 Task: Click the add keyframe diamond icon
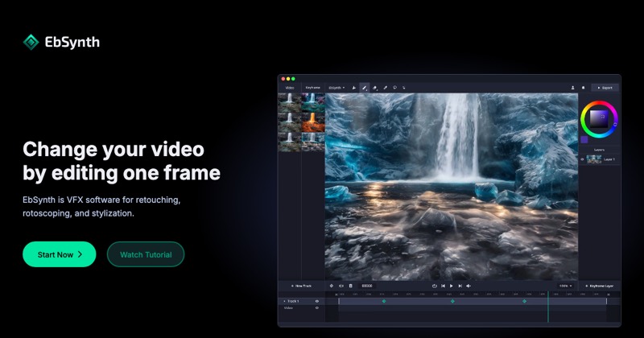coord(332,286)
